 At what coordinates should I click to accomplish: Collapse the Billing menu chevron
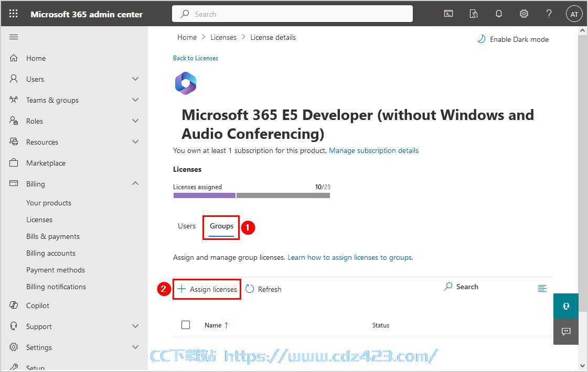click(x=135, y=183)
